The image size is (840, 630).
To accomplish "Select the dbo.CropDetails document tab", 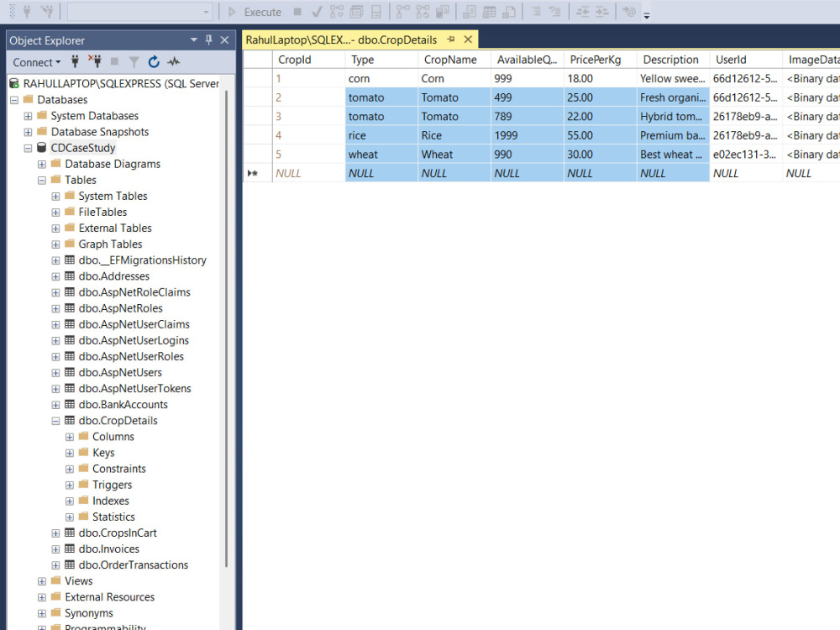I will tap(341, 39).
